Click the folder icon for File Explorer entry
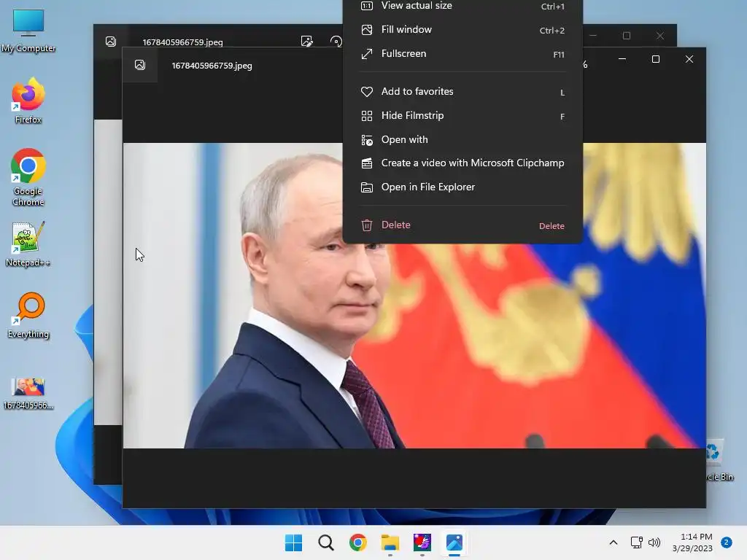Viewport: 747px width, 560px height. (366, 187)
